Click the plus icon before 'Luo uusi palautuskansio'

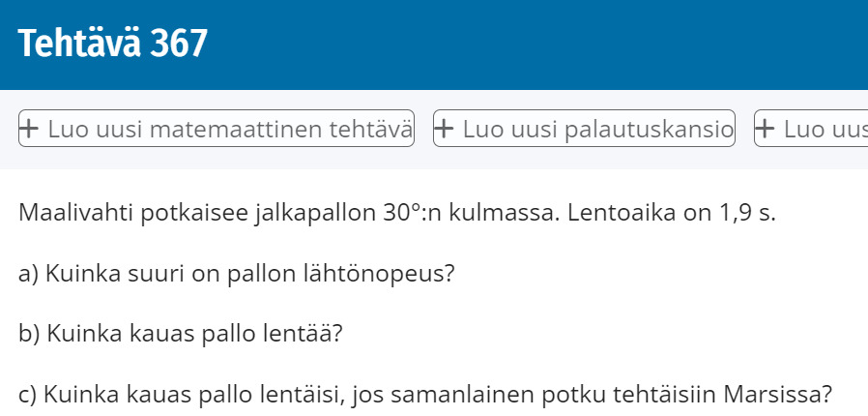click(444, 129)
